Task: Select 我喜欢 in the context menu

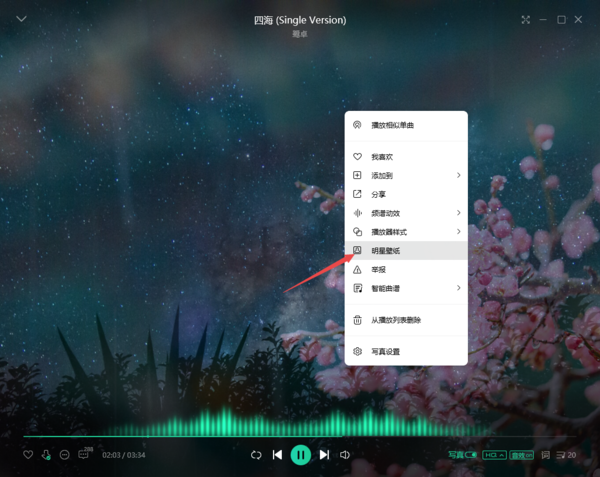Action: [406, 156]
